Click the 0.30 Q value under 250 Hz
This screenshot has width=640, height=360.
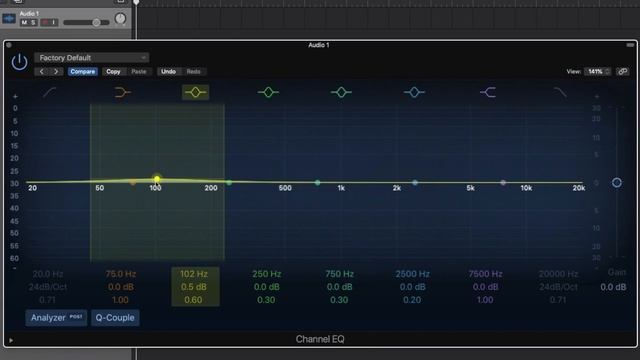pyautogui.click(x=266, y=300)
